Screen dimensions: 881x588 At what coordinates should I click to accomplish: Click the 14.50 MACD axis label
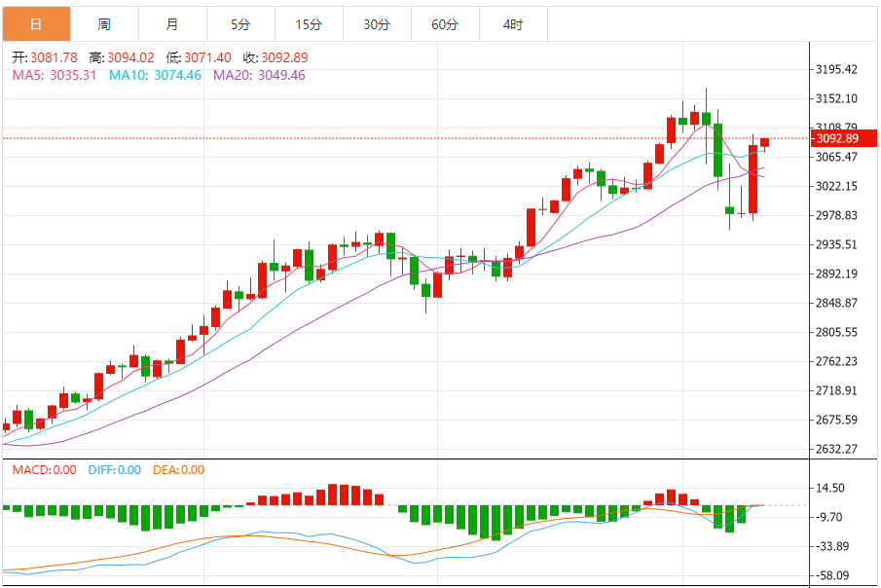pyautogui.click(x=830, y=488)
